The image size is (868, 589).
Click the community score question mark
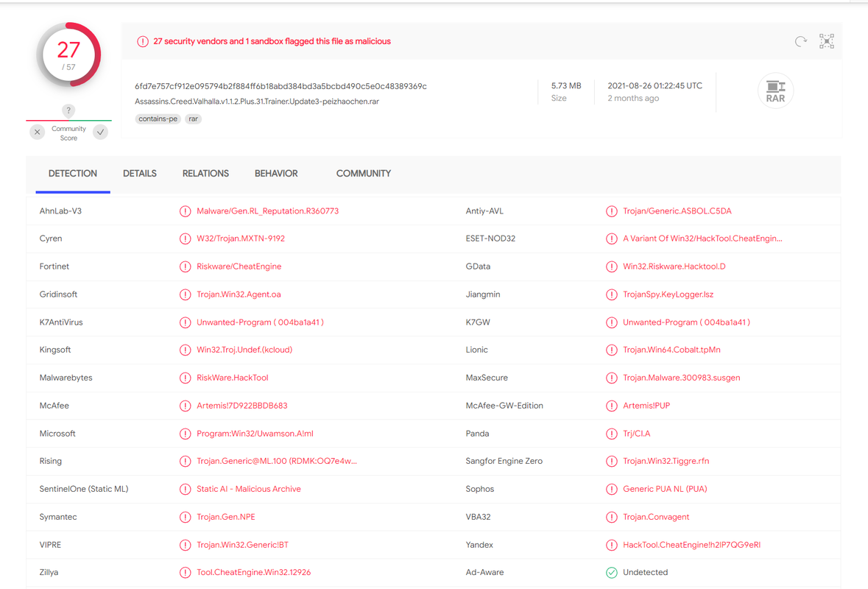[68, 110]
